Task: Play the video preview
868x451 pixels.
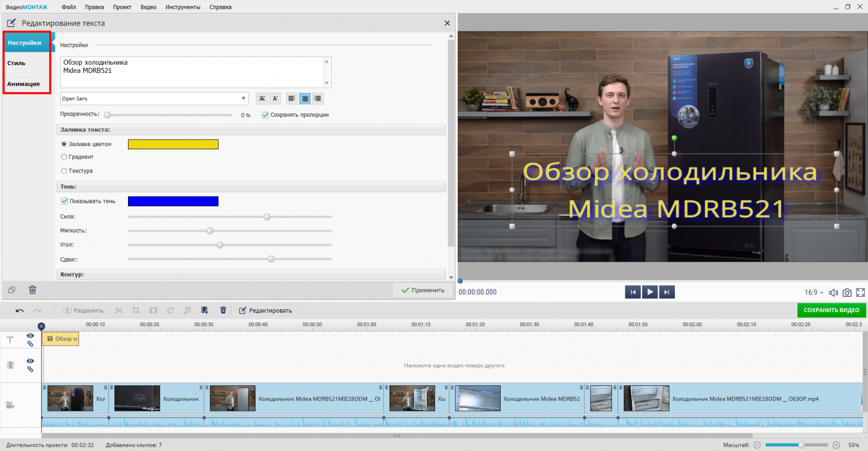Action: (x=650, y=292)
